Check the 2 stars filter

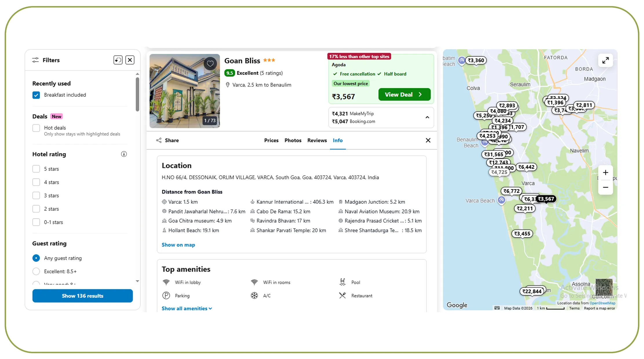point(36,209)
